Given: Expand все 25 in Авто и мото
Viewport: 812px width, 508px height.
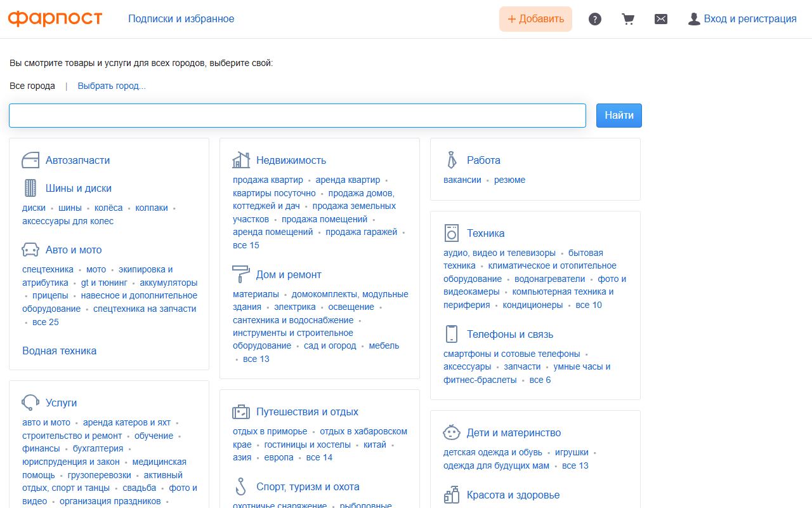Looking at the screenshot, I should pyautogui.click(x=46, y=322).
